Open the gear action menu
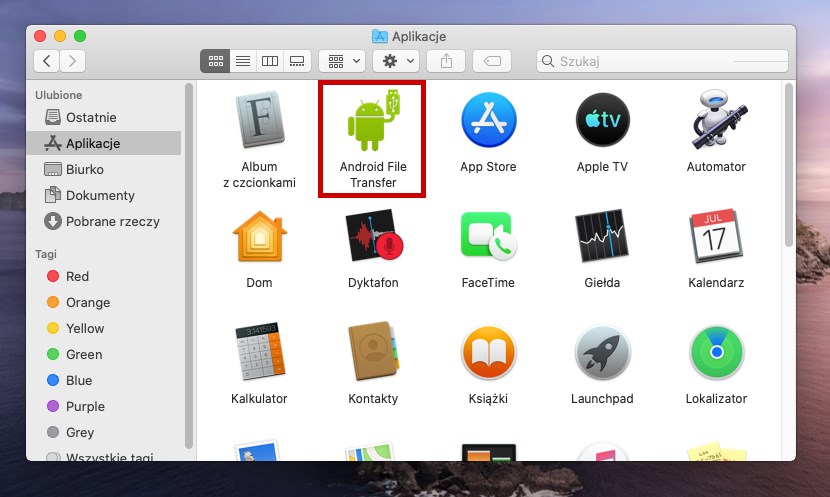Image resolution: width=830 pixels, height=497 pixels. tap(396, 61)
